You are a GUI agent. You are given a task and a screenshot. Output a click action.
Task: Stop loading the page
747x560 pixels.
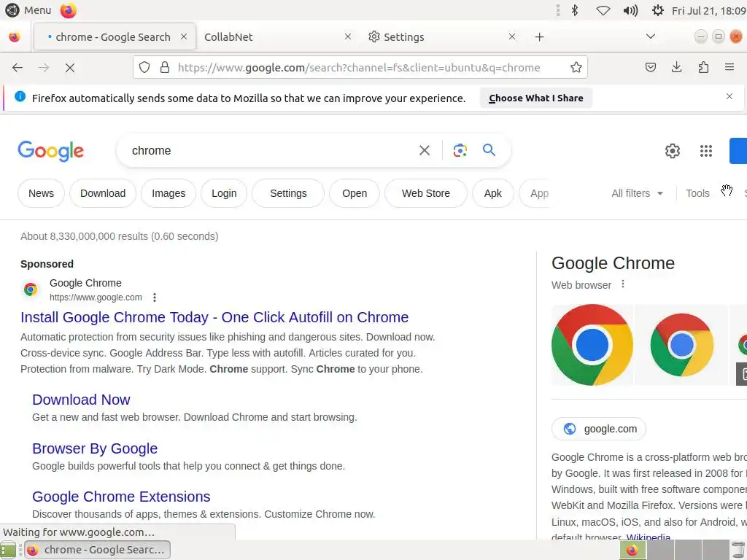[70, 68]
